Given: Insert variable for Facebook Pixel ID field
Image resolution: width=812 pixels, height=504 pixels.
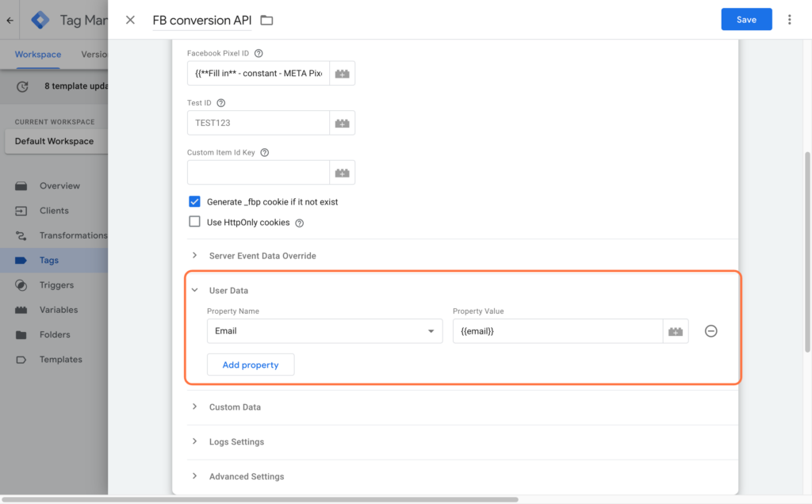Looking at the screenshot, I should tap(343, 74).
